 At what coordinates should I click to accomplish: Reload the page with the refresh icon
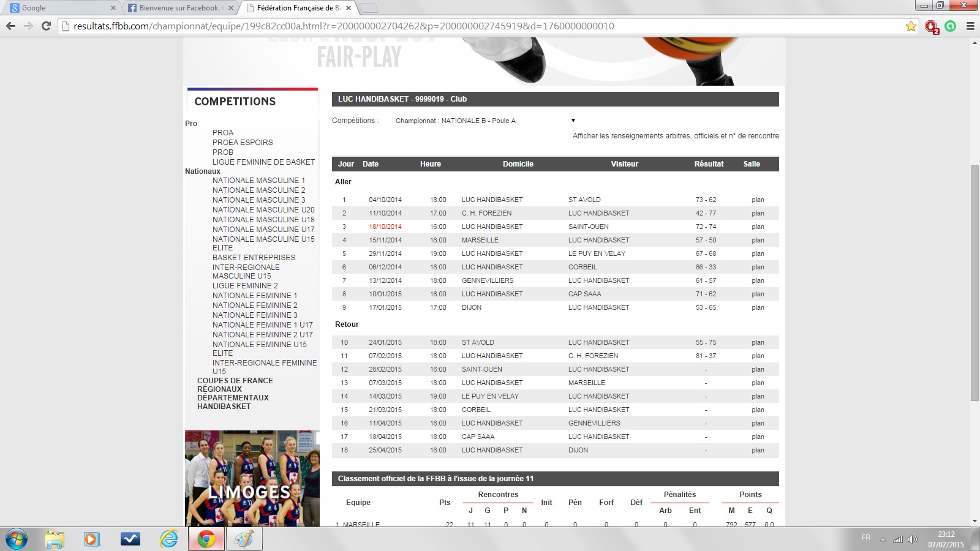pyautogui.click(x=46, y=26)
